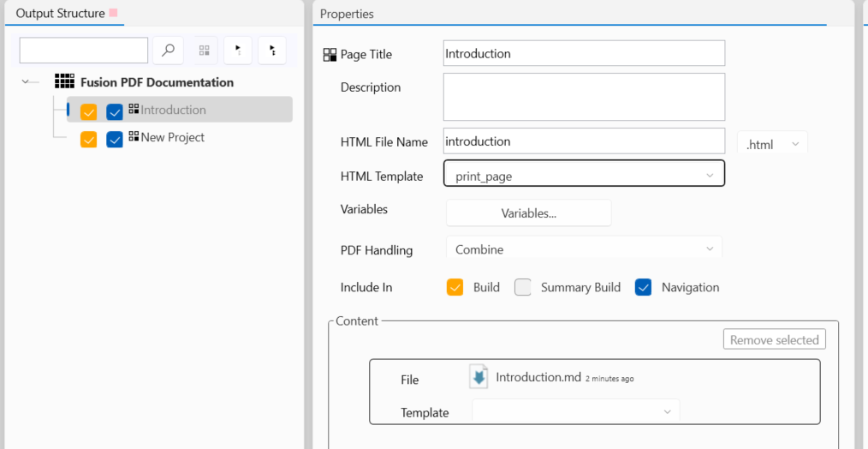Screen dimensions: 868x449
Task: Uncheck the blue checkbox for New Project
Action: click(115, 140)
